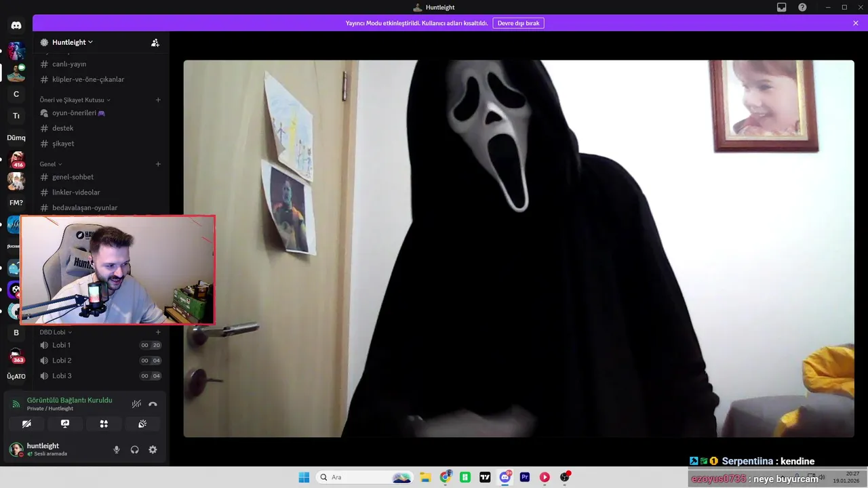Toggle headphone deafen
The width and height of the screenshot is (868, 488).
(x=134, y=449)
